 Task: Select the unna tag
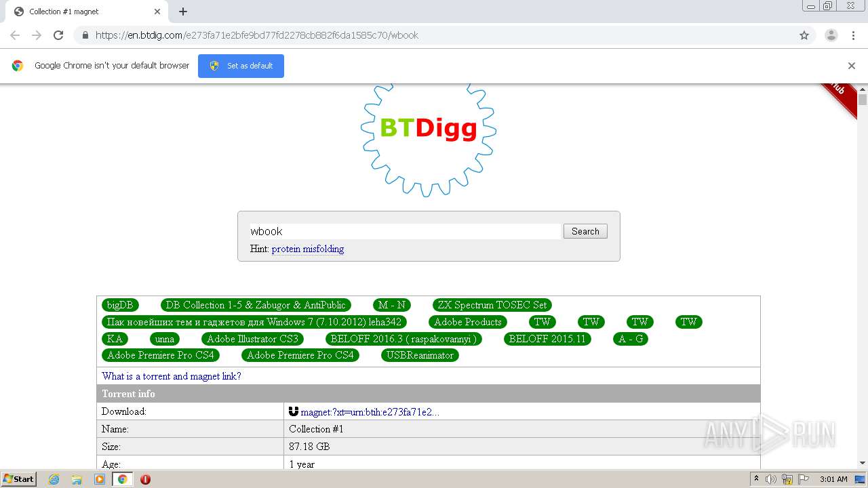tap(165, 339)
